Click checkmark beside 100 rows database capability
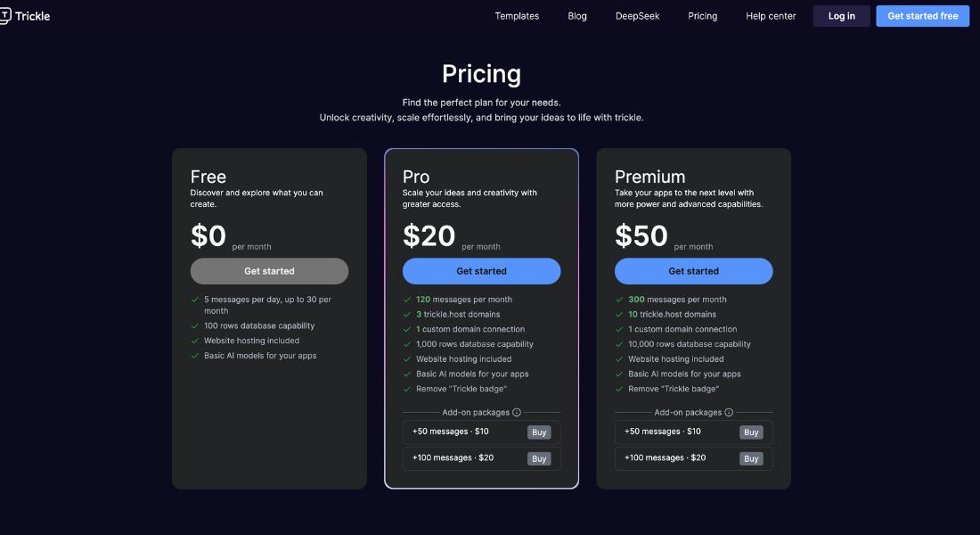The width and height of the screenshot is (980, 535). (x=194, y=326)
